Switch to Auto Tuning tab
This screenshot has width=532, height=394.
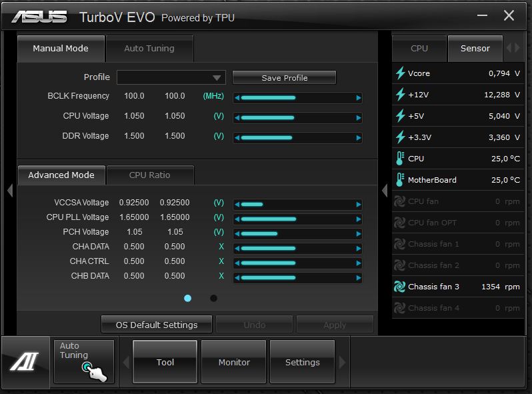tap(149, 49)
